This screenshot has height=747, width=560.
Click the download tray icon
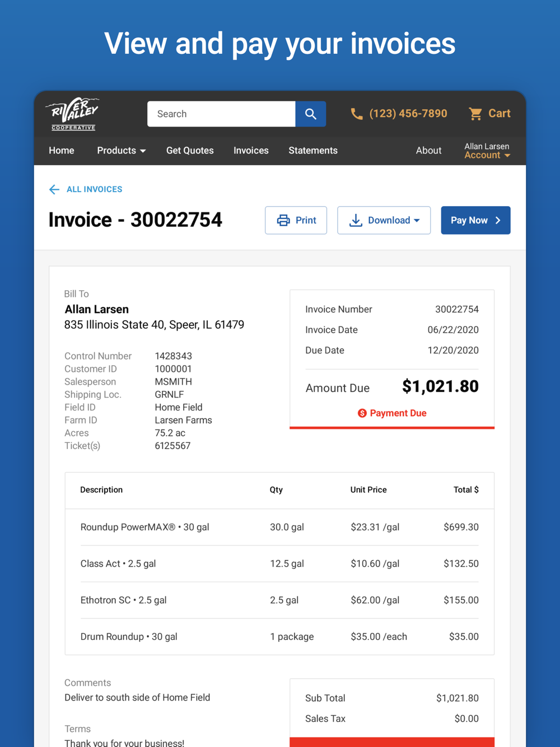tap(356, 220)
